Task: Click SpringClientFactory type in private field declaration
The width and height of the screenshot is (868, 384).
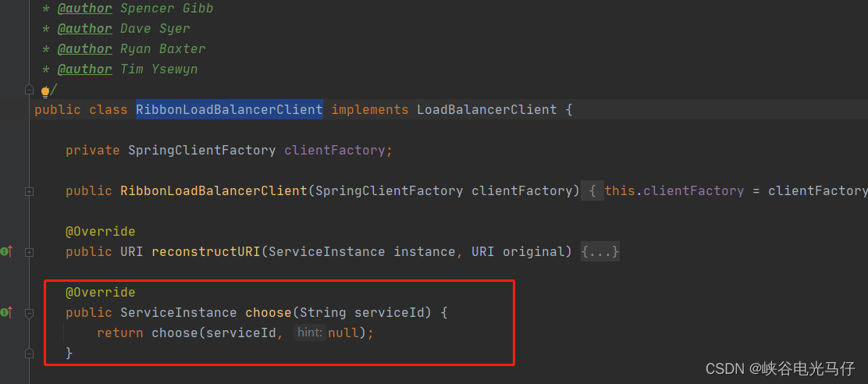Action: [x=202, y=151]
